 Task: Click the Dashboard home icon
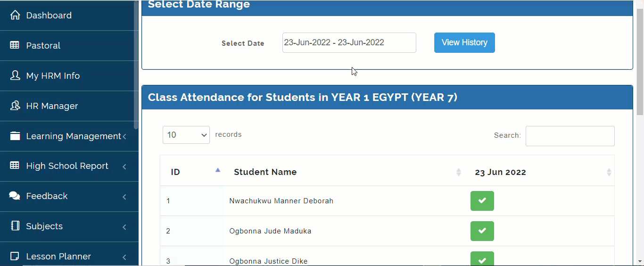coord(15,15)
